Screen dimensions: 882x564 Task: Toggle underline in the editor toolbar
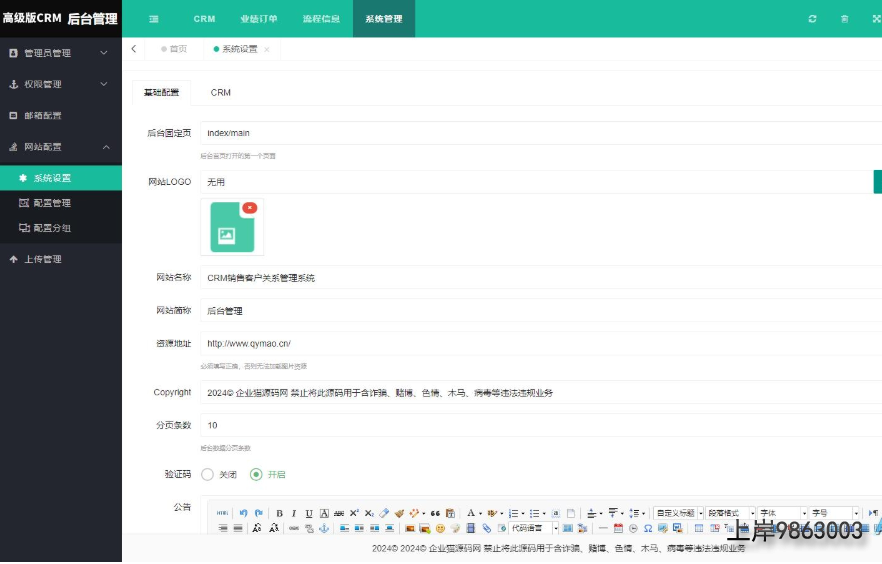click(309, 513)
